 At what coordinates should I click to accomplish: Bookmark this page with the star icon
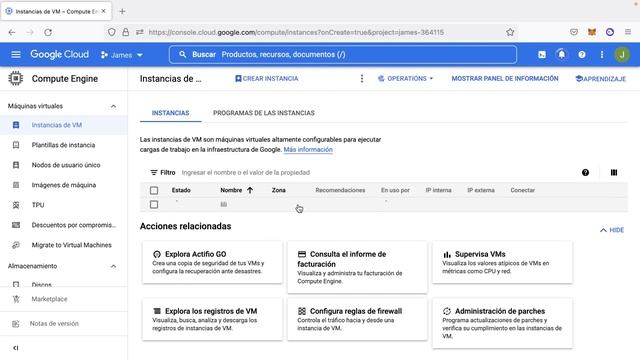point(510,32)
